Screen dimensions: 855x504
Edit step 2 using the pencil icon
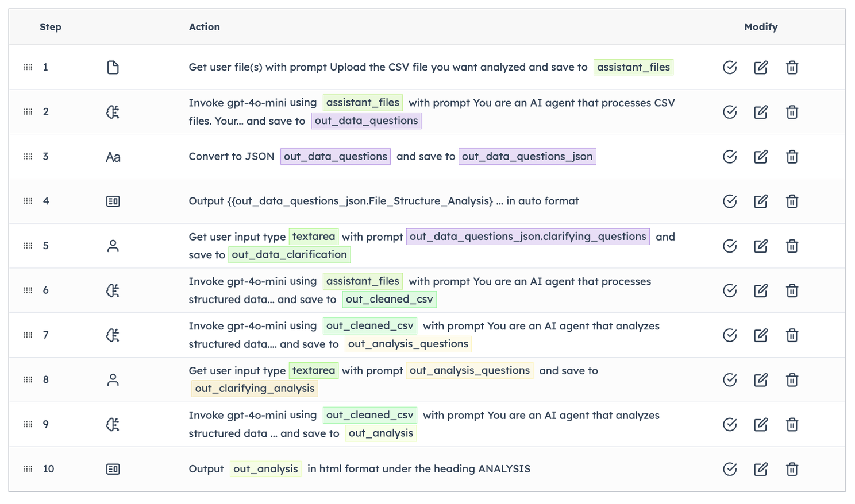pyautogui.click(x=760, y=112)
